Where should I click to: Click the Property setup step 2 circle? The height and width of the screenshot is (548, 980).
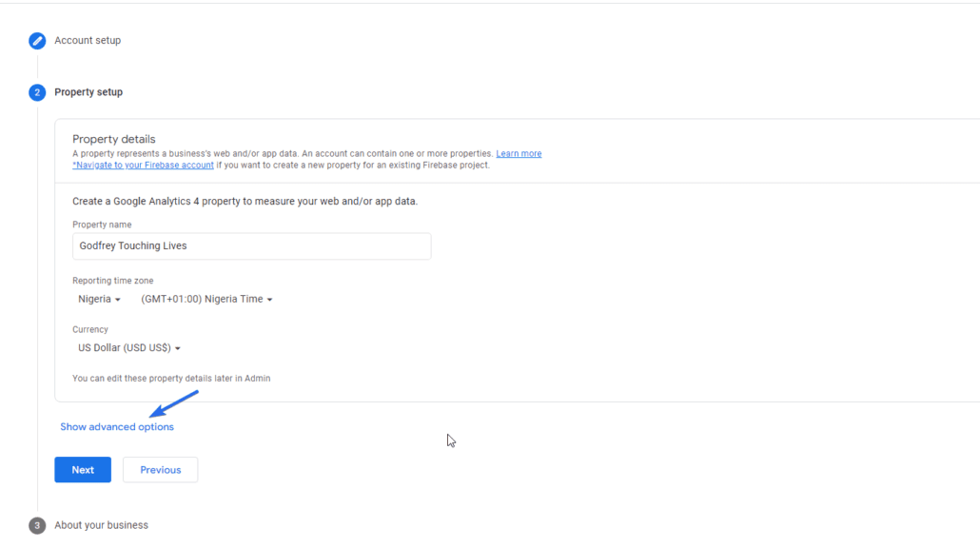coord(37,92)
